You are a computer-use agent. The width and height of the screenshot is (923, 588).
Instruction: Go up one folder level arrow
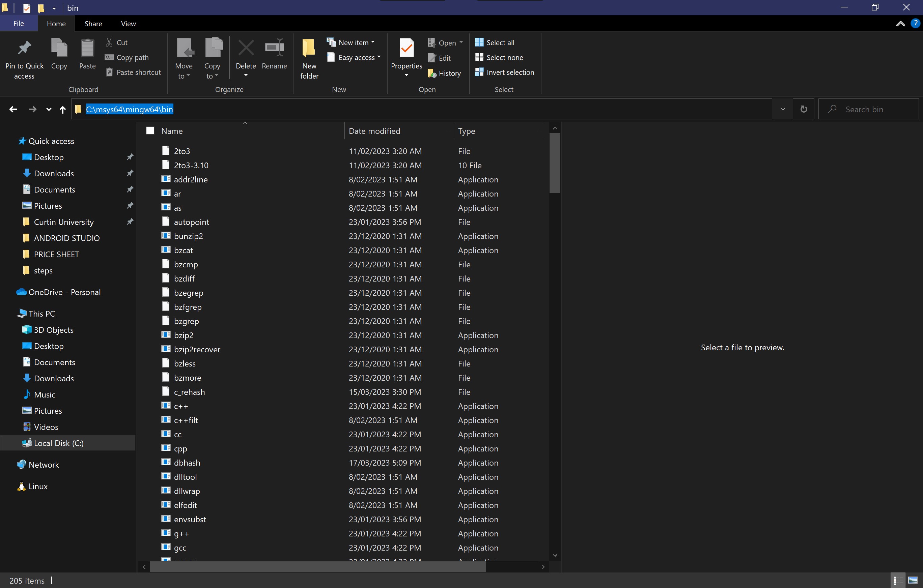point(62,110)
